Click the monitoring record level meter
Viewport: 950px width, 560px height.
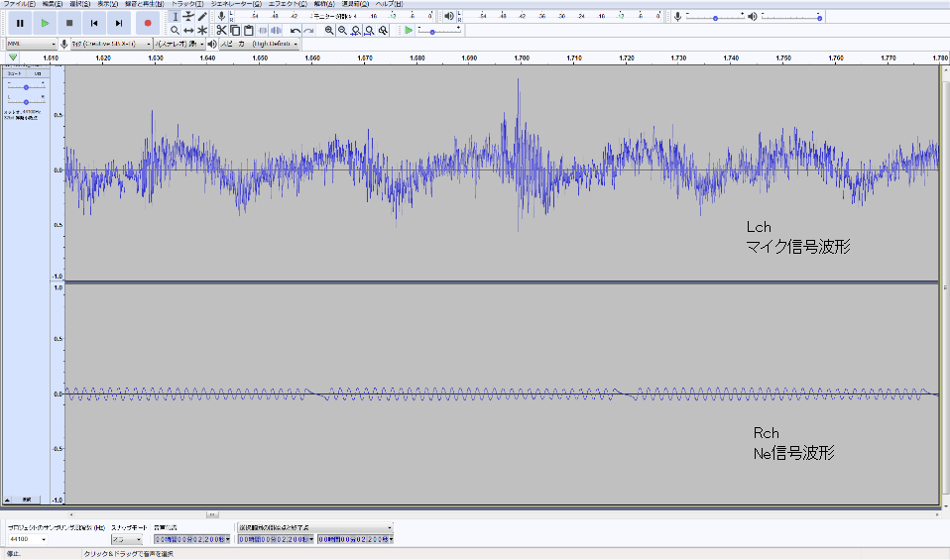tap(332, 16)
